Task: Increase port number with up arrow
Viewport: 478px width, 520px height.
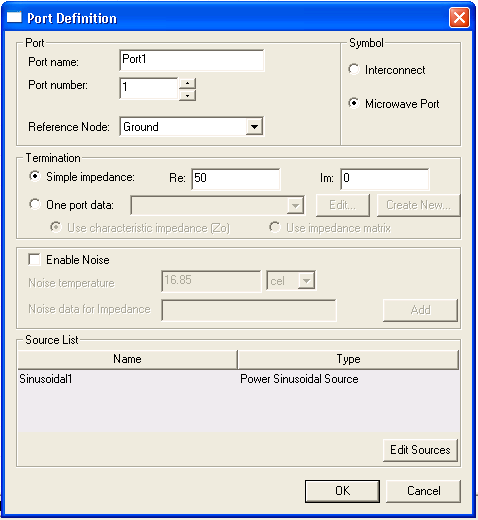Action: click(x=187, y=83)
